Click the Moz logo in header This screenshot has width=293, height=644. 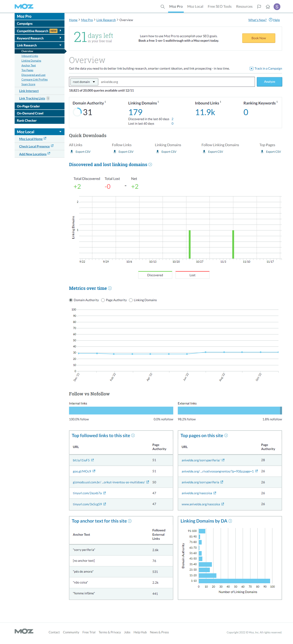pos(24,7)
